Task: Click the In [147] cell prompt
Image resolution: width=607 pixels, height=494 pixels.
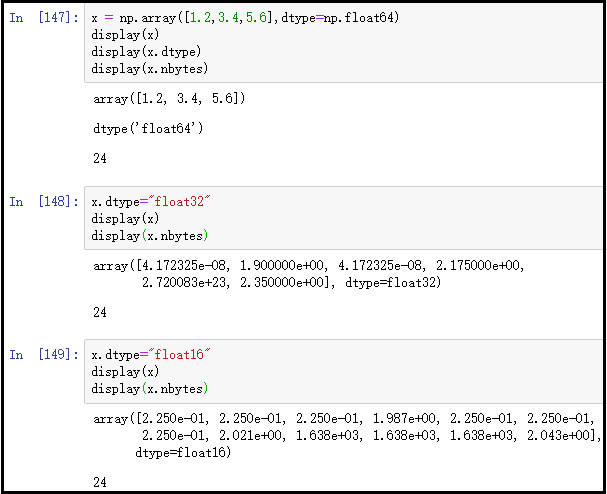Action: [44, 18]
